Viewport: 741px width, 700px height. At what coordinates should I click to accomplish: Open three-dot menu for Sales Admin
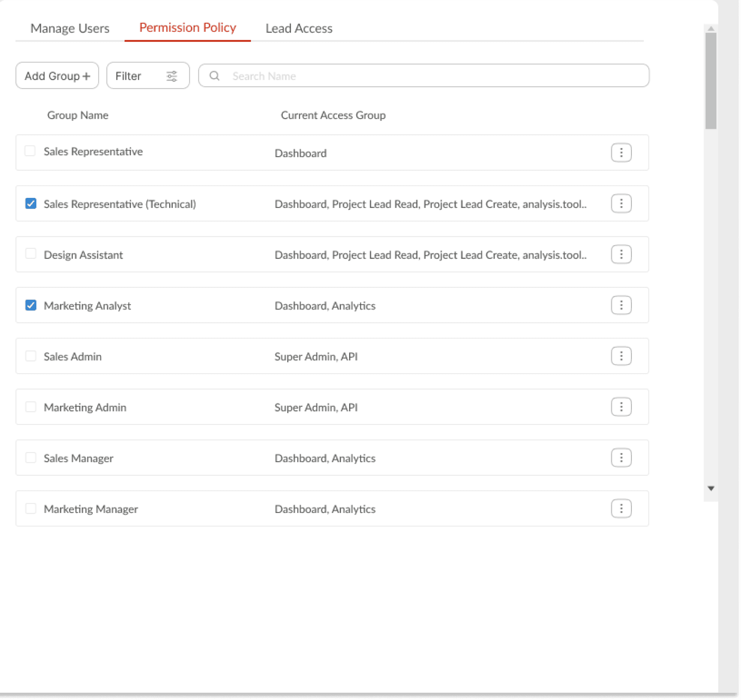(621, 356)
